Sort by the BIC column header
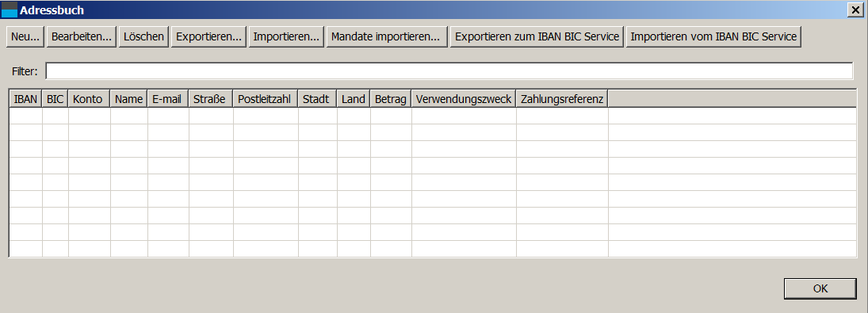The image size is (868, 313). click(55, 99)
